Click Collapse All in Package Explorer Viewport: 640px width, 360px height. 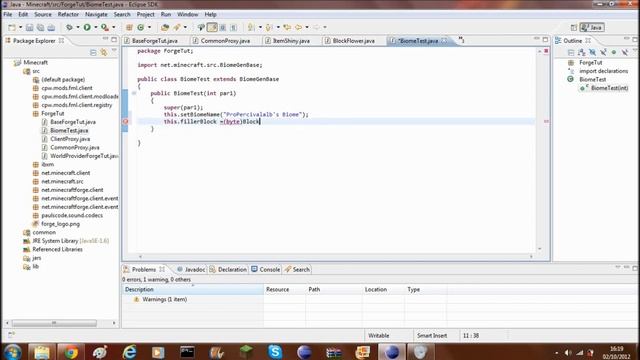[93, 52]
